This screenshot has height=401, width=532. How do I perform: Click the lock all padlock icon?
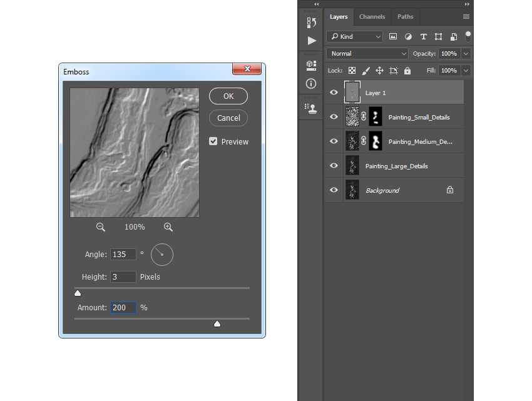tap(407, 71)
